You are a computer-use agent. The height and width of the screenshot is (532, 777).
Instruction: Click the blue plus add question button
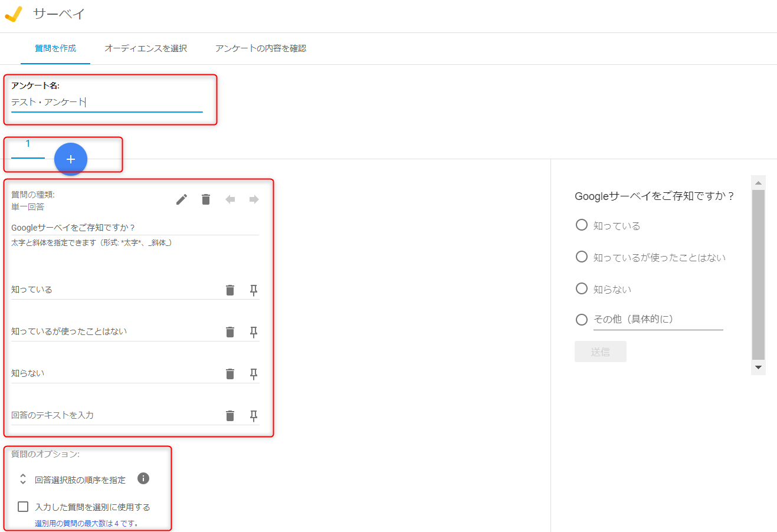[71, 159]
